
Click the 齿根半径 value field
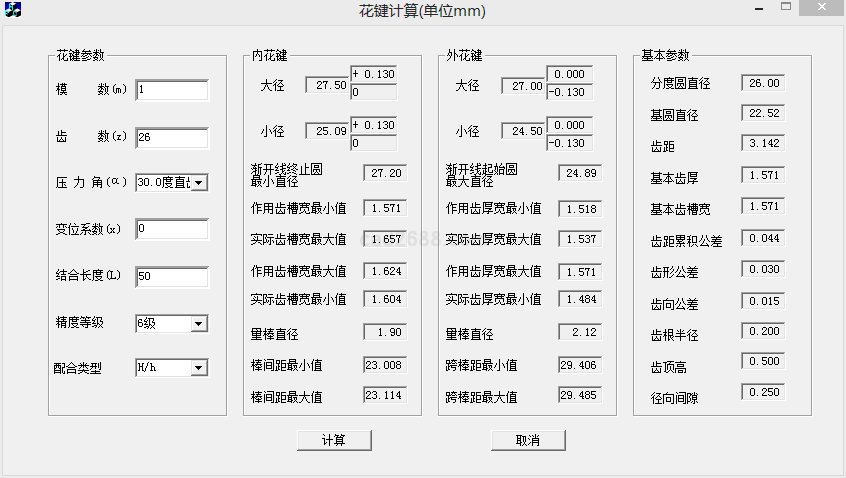click(x=762, y=332)
